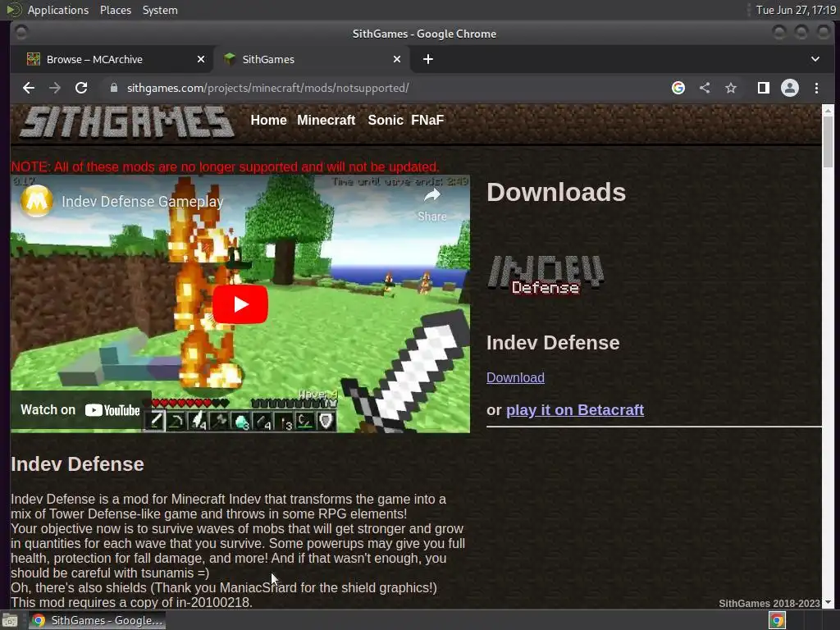Open Chrome side panel

764,88
